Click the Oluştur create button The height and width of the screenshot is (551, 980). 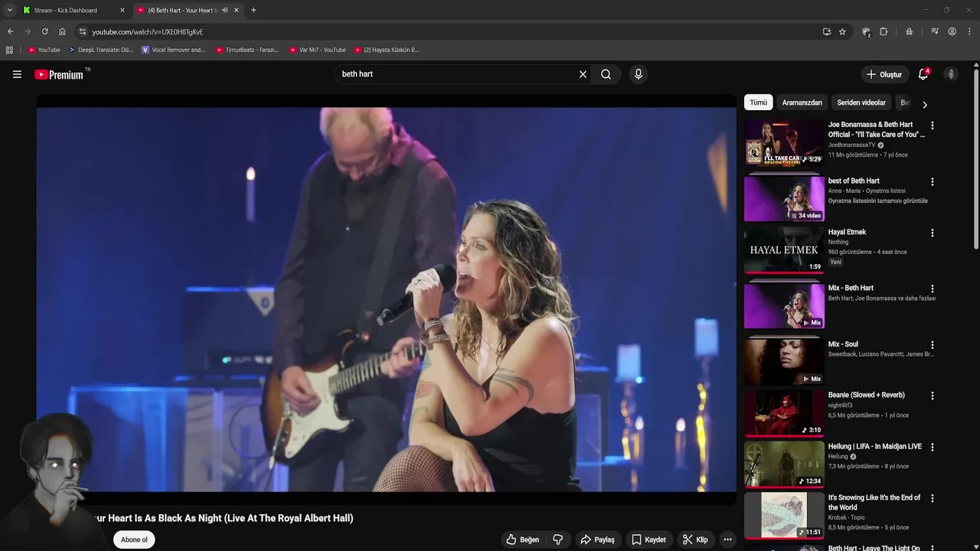pos(884,74)
